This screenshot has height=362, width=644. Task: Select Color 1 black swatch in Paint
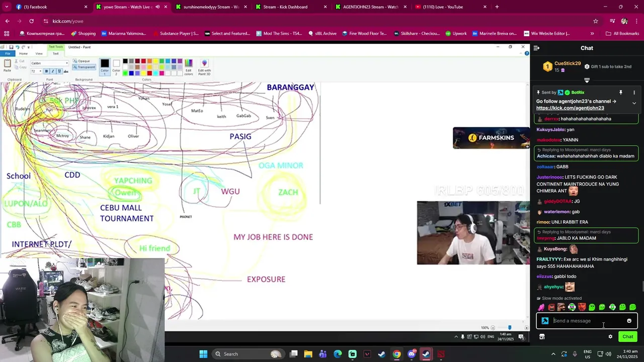[x=105, y=66]
